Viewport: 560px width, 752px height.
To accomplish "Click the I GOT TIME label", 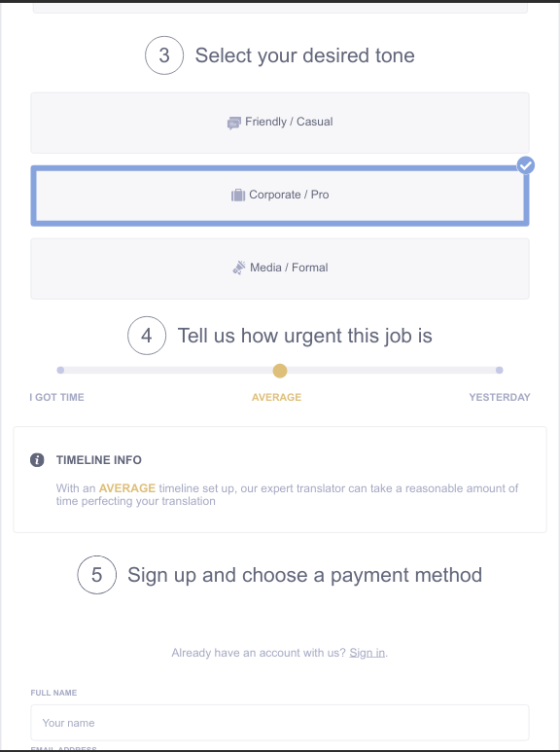I will point(57,397).
